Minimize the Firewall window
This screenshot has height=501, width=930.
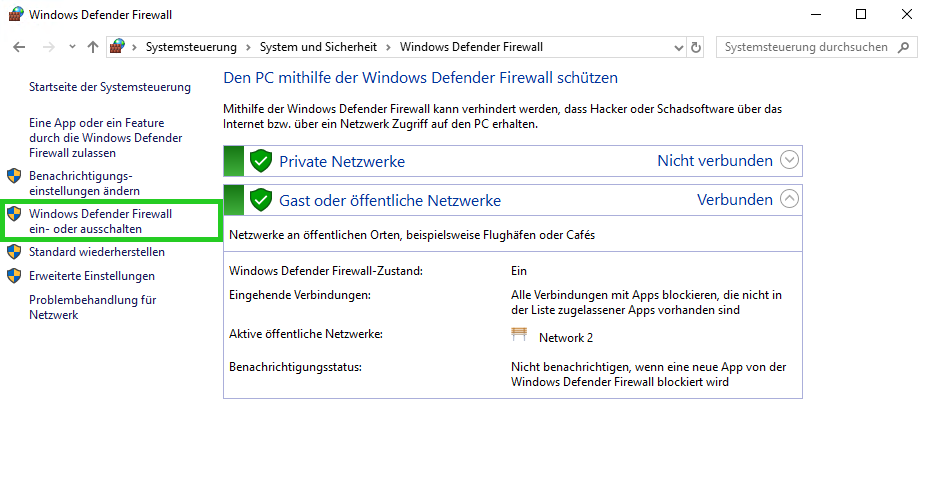coord(816,14)
